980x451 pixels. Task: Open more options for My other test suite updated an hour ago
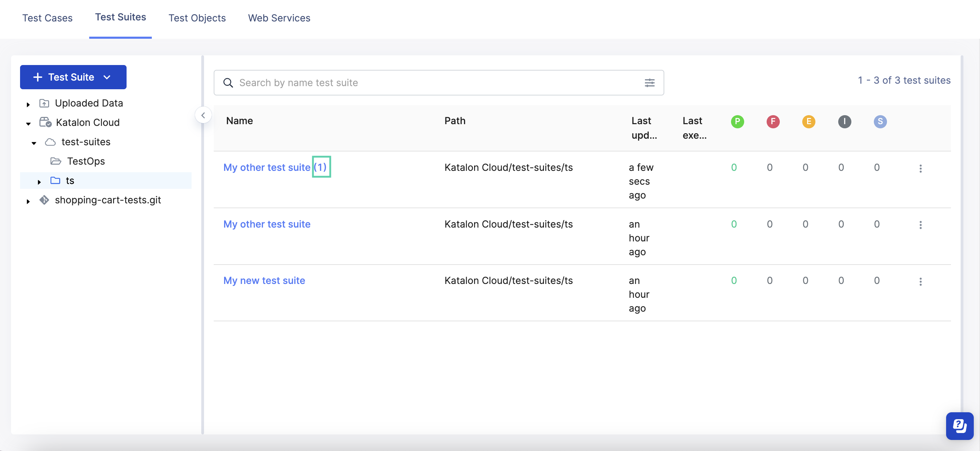coord(920,225)
